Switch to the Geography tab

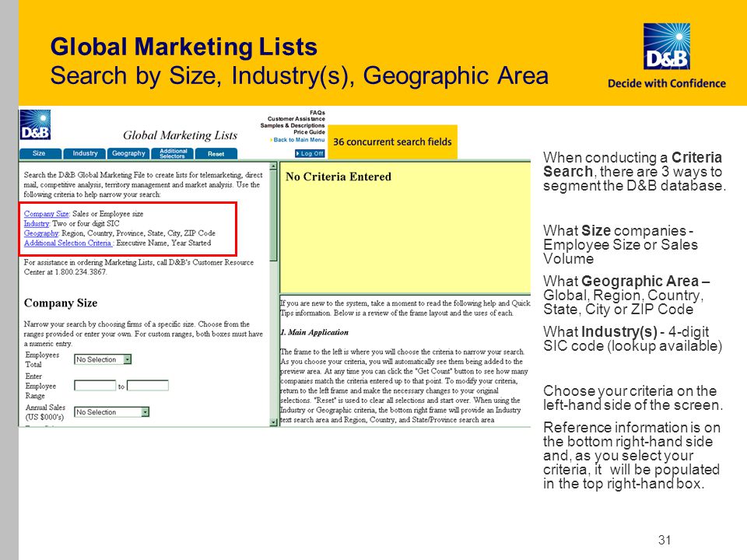click(128, 153)
